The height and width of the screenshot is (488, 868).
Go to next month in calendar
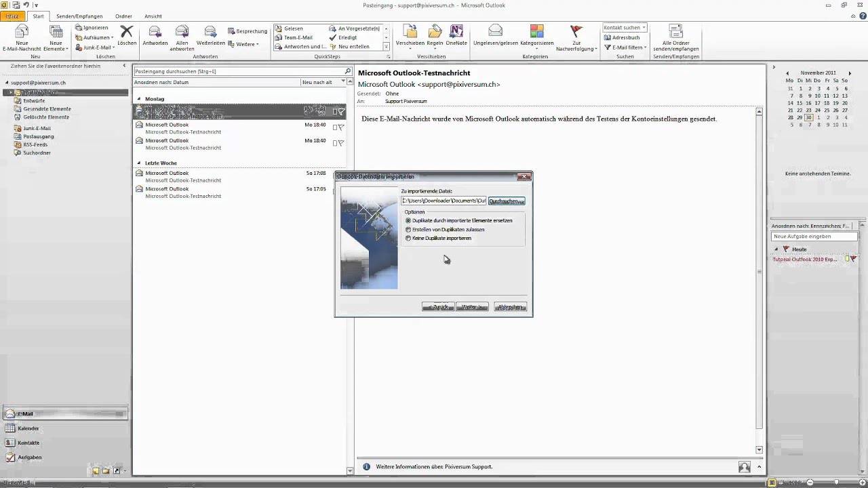[x=850, y=73]
